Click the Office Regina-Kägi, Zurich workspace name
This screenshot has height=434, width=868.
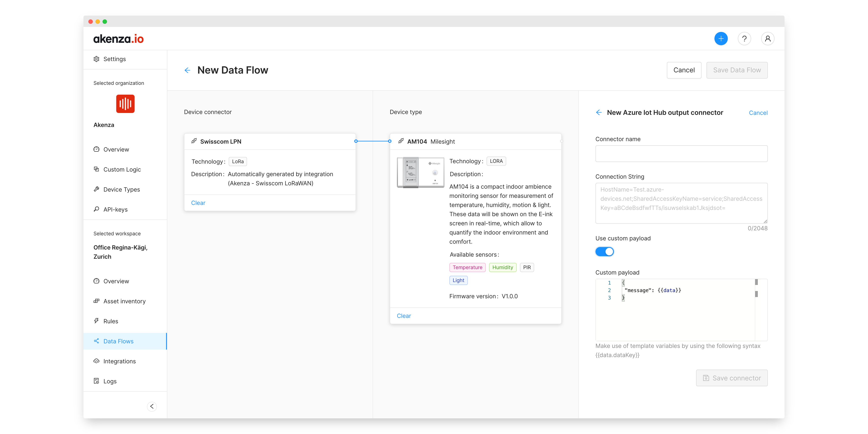(120, 252)
